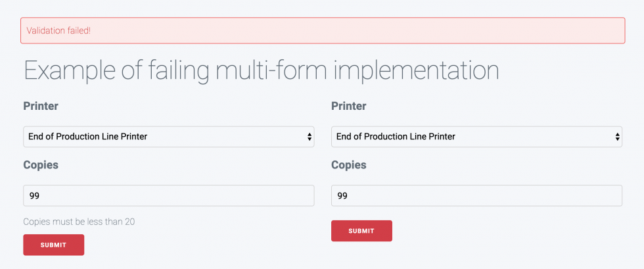Submit the right form
The image size is (644, 269).
click(x=361, y=231)
